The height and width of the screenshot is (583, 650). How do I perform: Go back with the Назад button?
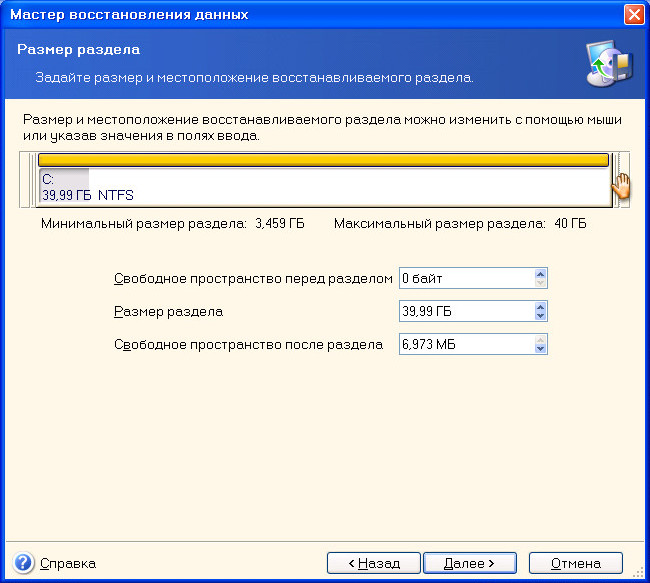pos(373,563)
